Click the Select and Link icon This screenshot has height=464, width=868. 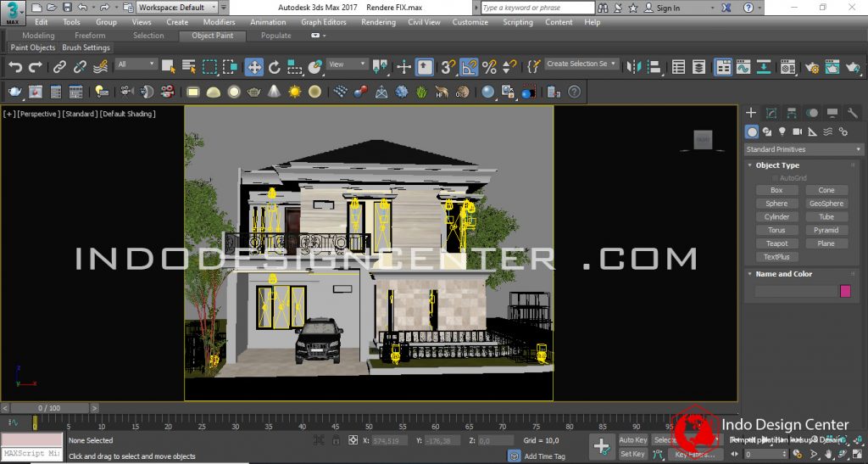(59, 67)
